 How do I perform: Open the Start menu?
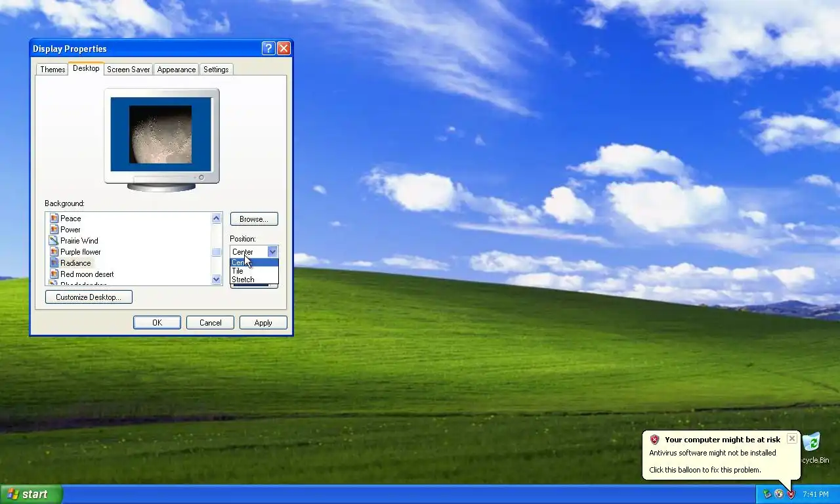click(x=31, y=494)
